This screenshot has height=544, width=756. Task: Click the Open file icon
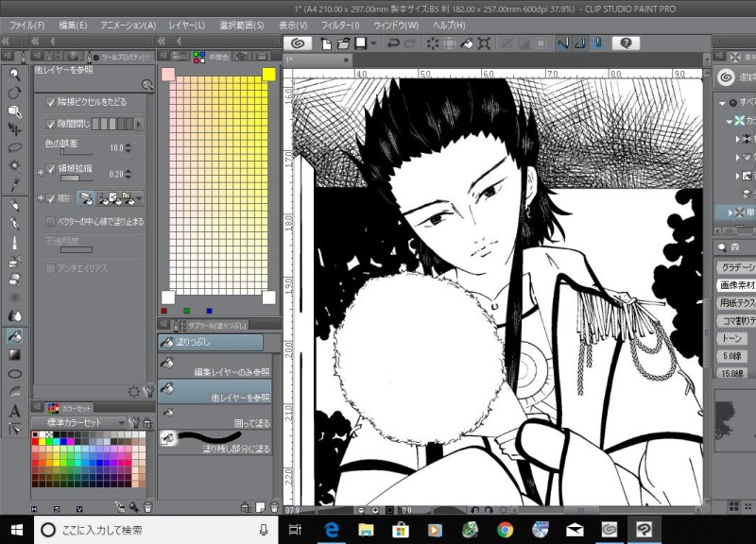tap(343, 43)
